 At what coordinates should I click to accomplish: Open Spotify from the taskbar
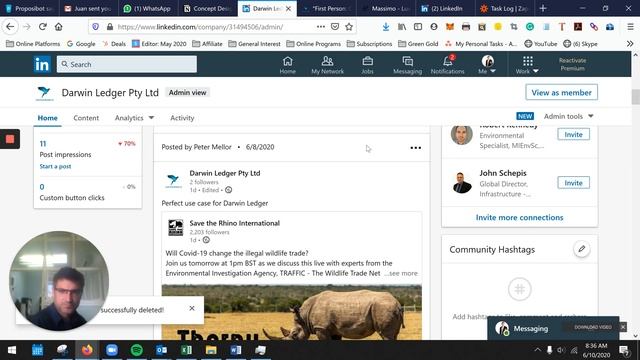(137, 350)
